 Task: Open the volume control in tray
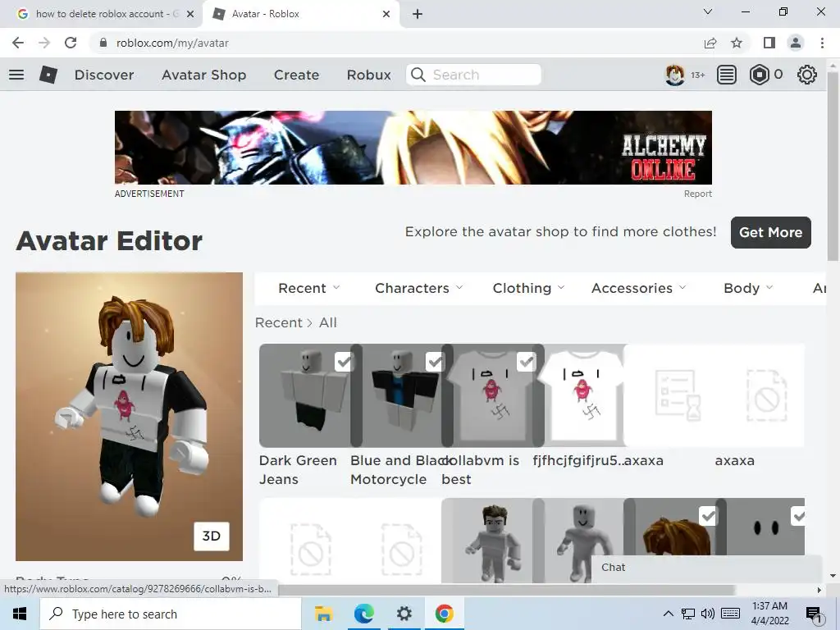[x=708, y=614]
